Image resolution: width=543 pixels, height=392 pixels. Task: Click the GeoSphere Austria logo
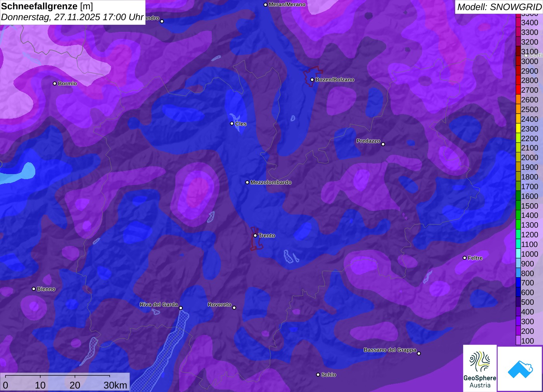click(480, 368)
